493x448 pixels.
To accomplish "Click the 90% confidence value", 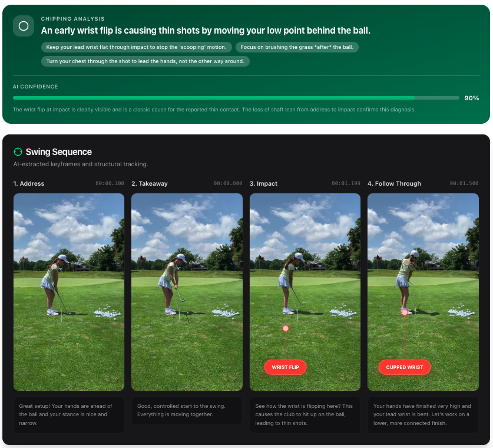I will [472, 98].
